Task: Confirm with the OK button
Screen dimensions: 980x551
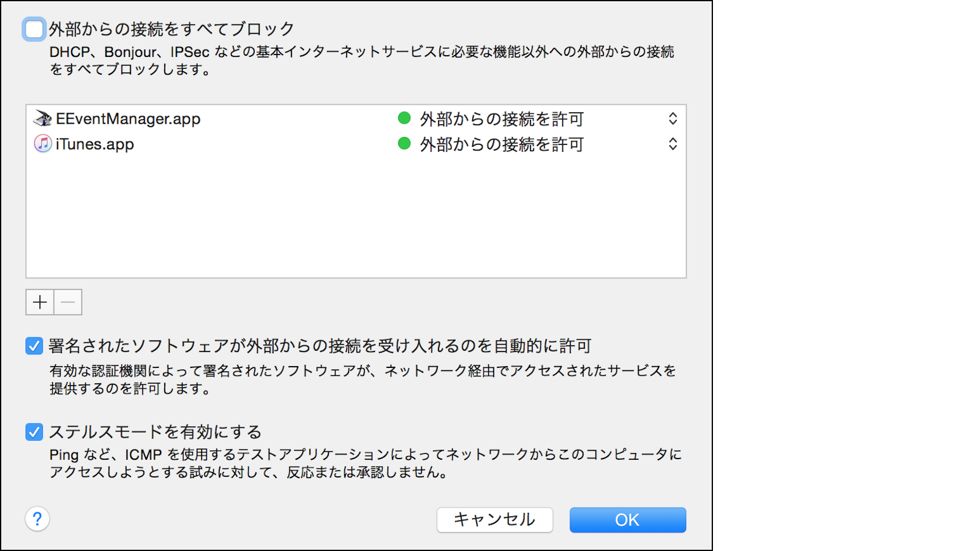Action: (x=627, y=520)
